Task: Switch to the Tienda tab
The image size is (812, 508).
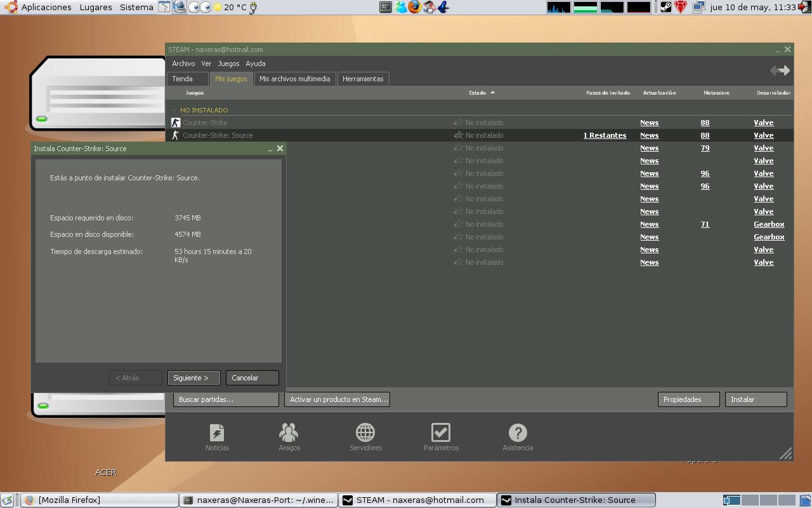Action: pos(183,79)
